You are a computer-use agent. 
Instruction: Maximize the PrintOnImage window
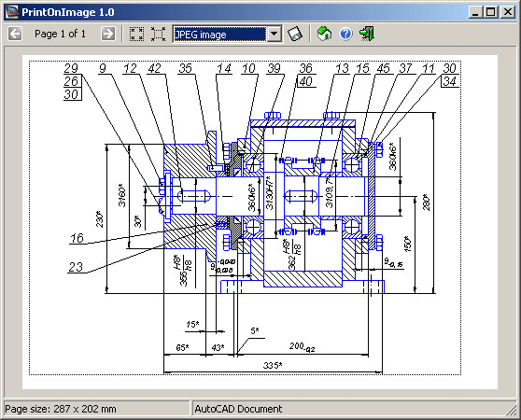pyautogui.click(x=491, y=12)
